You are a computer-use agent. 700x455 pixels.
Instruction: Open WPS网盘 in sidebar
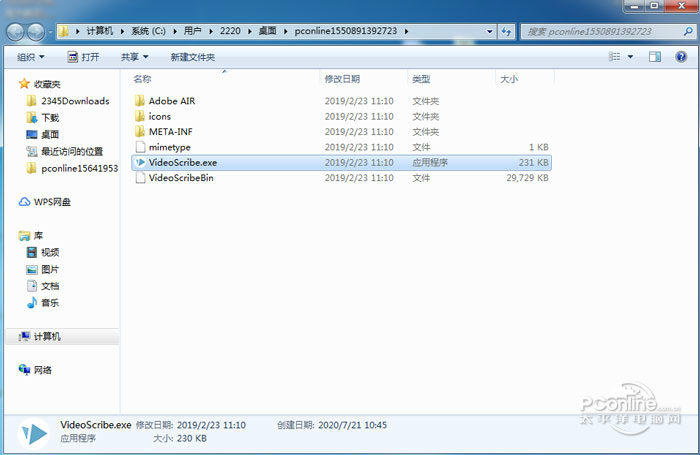(x=52, y=202)
